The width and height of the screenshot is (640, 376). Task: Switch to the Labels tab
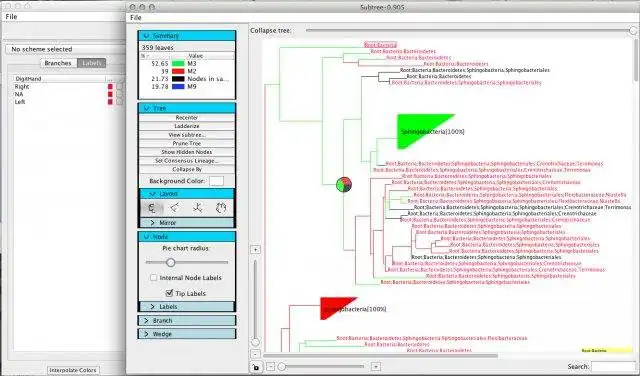coord(91,63)
